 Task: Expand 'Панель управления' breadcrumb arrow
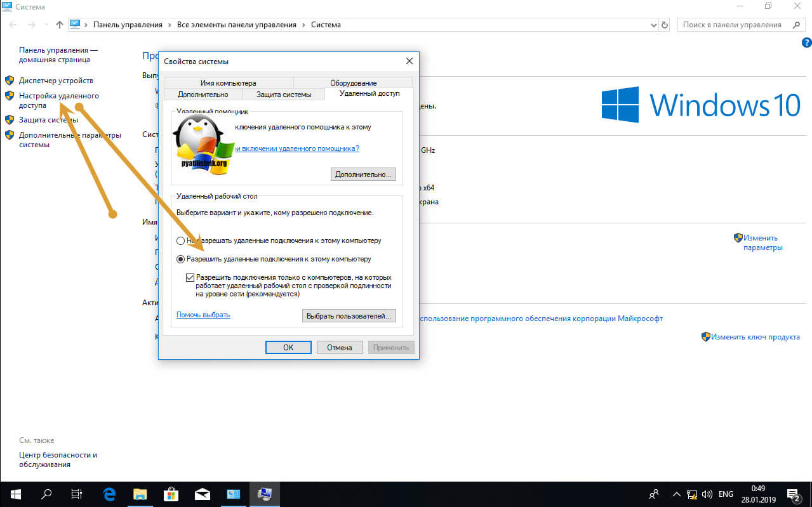[x=168, y=25]
